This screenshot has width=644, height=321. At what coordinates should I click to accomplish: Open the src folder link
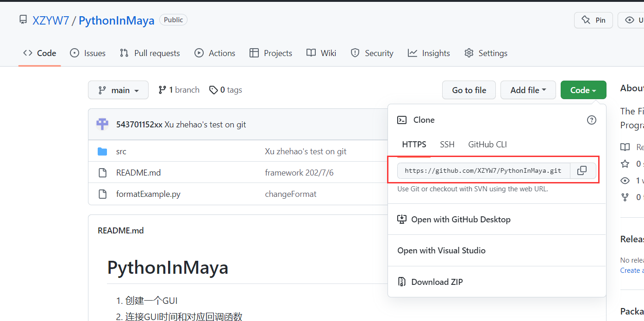(x=121, y=151)
